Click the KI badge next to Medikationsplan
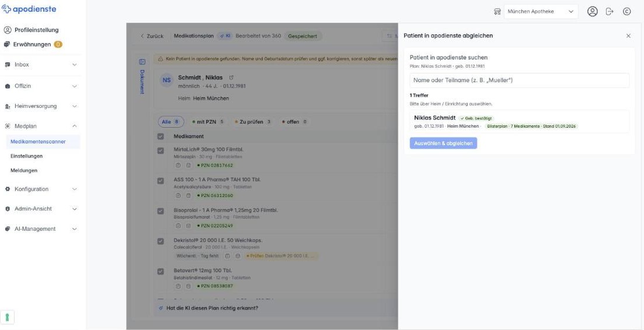 225,36
